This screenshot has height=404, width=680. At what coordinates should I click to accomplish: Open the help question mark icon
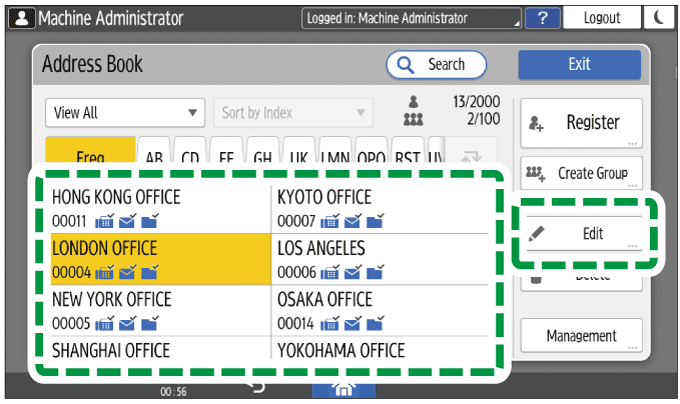tap(542, 18)
